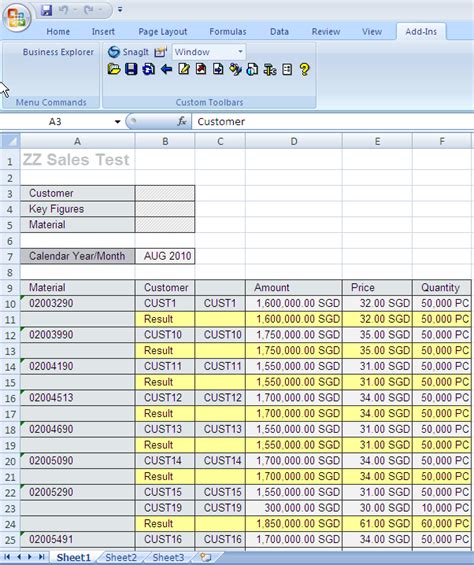Switch to the Sheet2 worksheet tab

(121, 557)
